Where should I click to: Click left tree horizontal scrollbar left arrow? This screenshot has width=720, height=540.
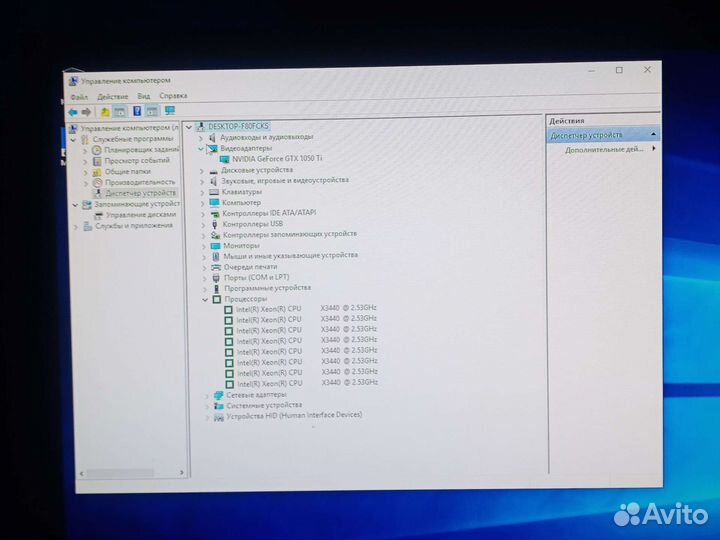point(82,473)
